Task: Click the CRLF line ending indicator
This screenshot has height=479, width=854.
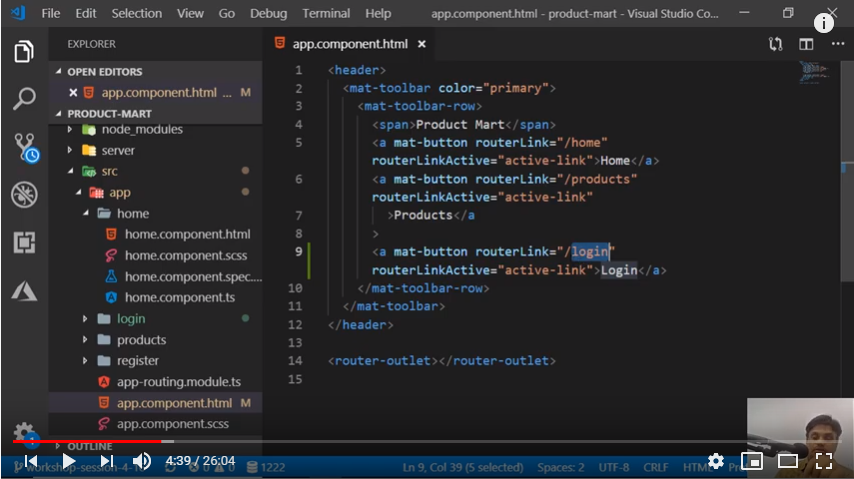Action: pos(656,467)
